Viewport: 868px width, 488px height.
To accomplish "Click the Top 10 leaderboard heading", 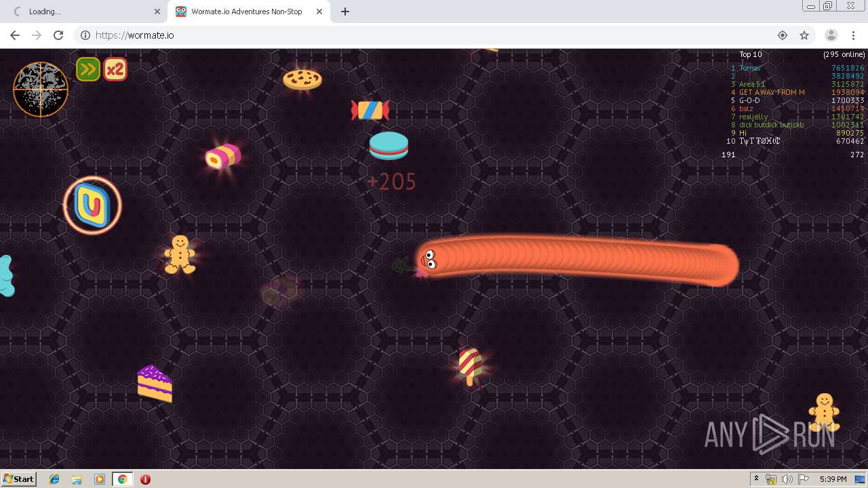I will click(751, 54).
